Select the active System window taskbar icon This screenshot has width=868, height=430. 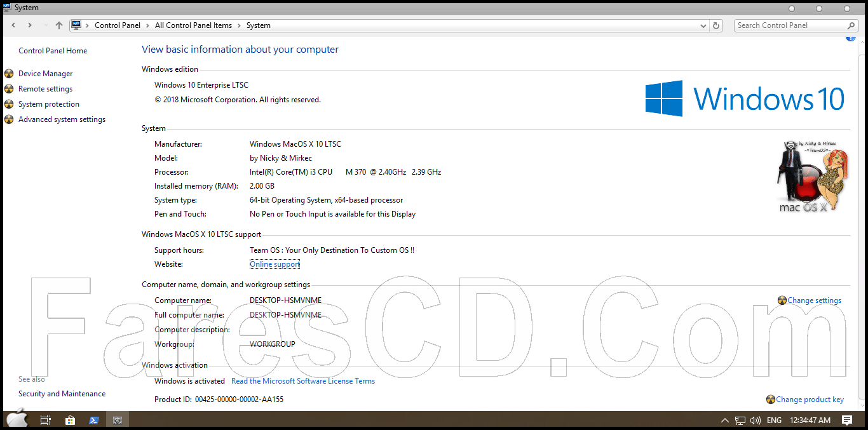(x=118, y=420)
